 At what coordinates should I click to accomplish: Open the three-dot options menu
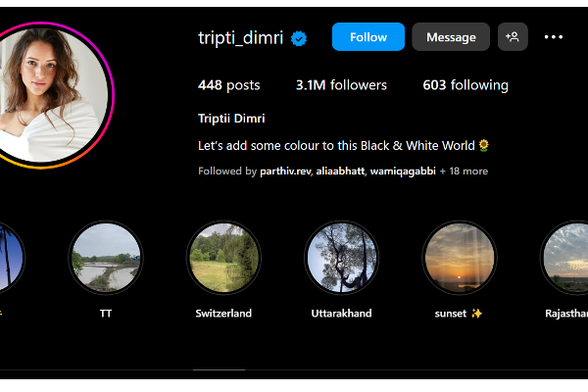click(554, 37)
